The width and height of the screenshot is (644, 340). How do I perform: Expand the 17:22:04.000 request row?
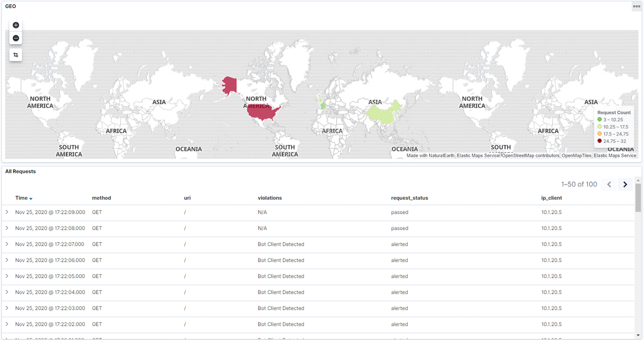coord(7,292)
